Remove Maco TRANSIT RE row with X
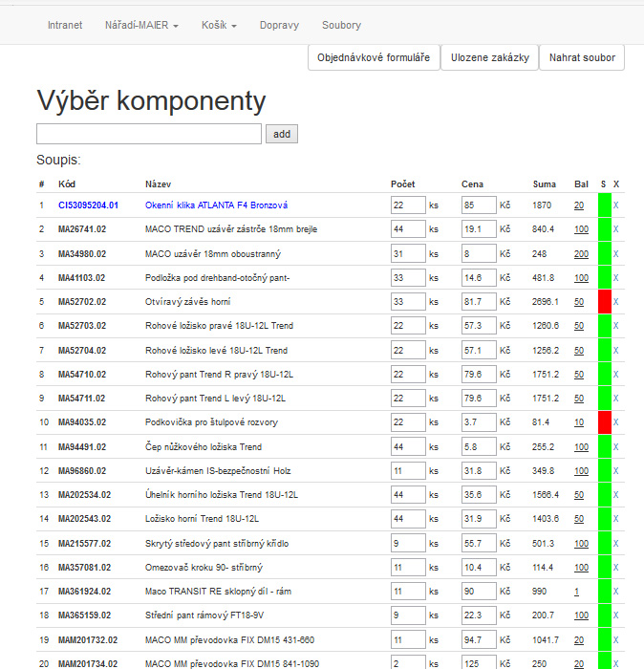The image size is (644, 669). pyautogui.click(x=616, y=593)
